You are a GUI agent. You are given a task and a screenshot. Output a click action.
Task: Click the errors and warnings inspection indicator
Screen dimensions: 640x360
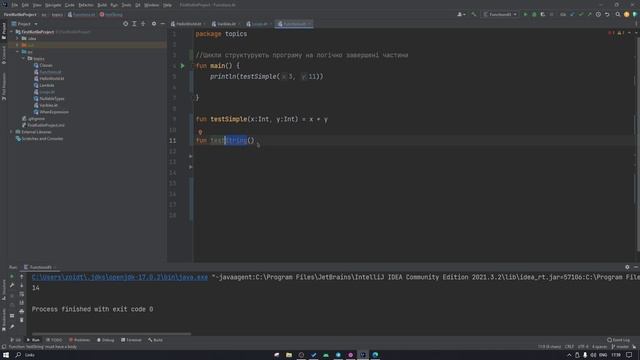(616, 33)
